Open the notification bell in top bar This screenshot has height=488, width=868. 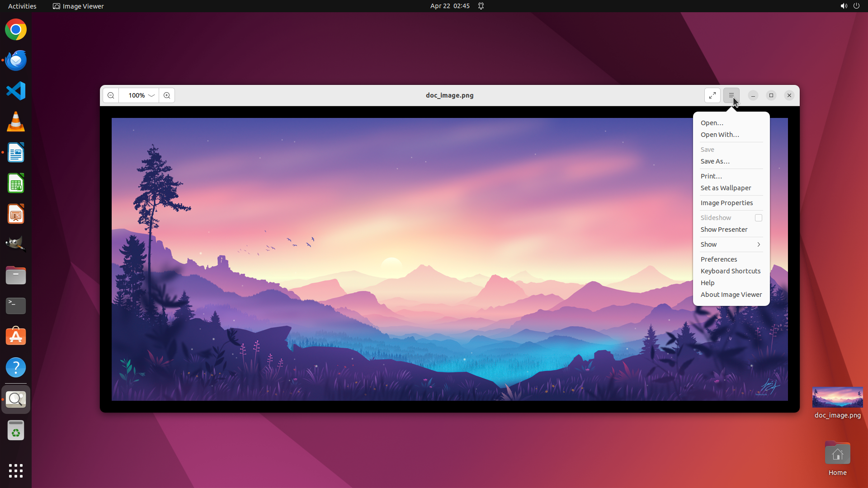tap(481, 6)
